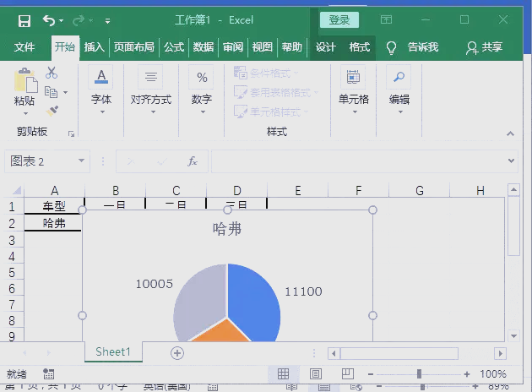Open the Customize Quick Access Toolbar arrow
Image resolution: width=532 pixels, height=392 pixels.
pos(107,21)
